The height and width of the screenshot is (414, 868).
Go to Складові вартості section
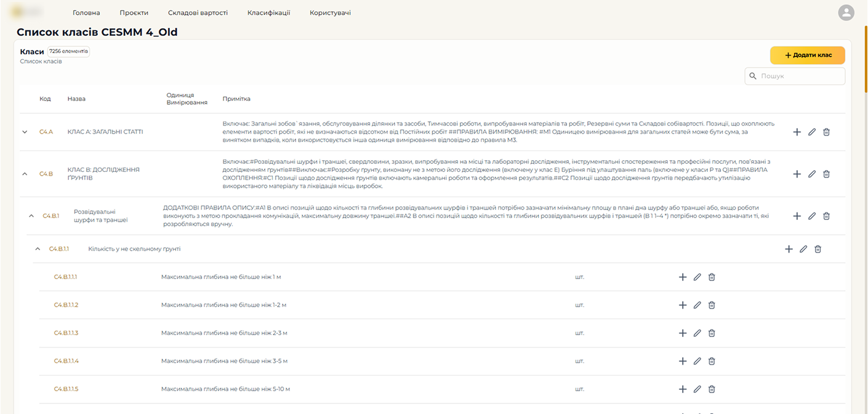tap(198, 12)
